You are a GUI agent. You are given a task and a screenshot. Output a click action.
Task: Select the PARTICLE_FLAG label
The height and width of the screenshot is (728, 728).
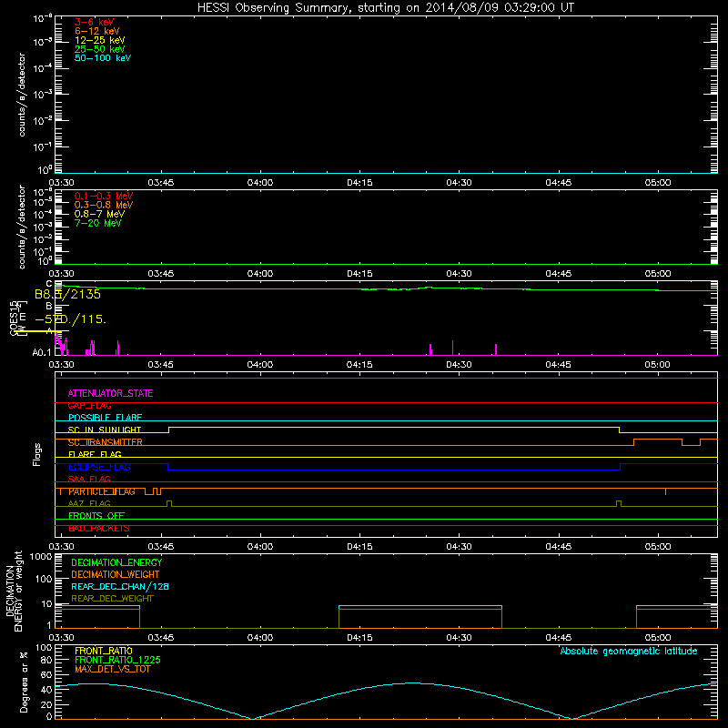(102, 491)
